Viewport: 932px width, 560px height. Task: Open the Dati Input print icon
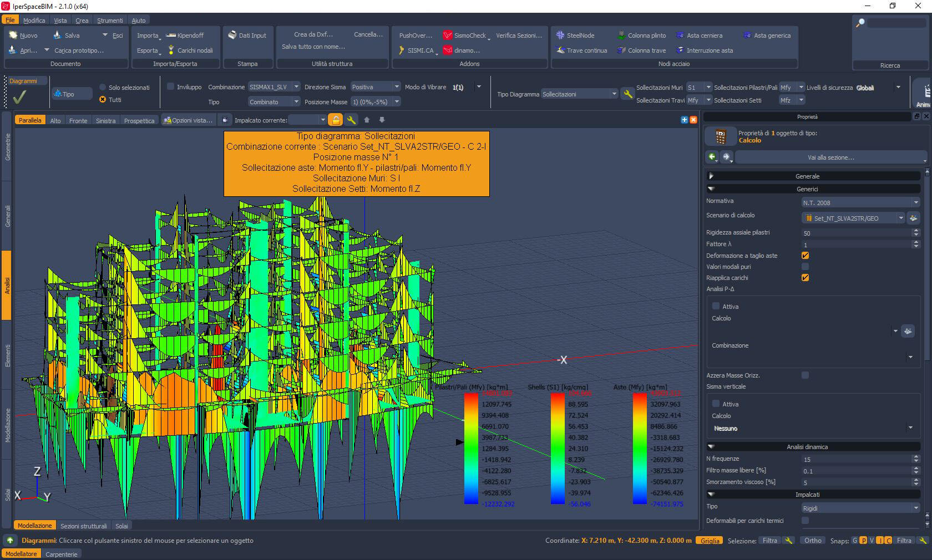(232, 35)
